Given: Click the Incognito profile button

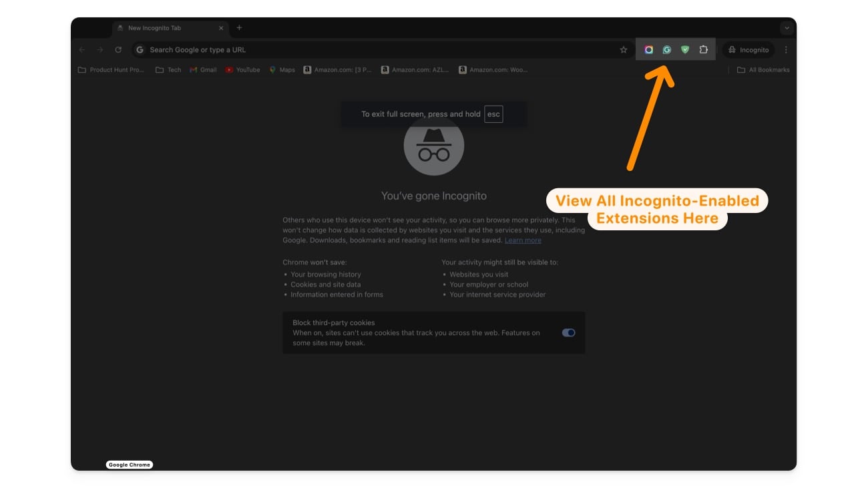Looking at the screenshot, I should pyautogui.click(x=748, y=50).
